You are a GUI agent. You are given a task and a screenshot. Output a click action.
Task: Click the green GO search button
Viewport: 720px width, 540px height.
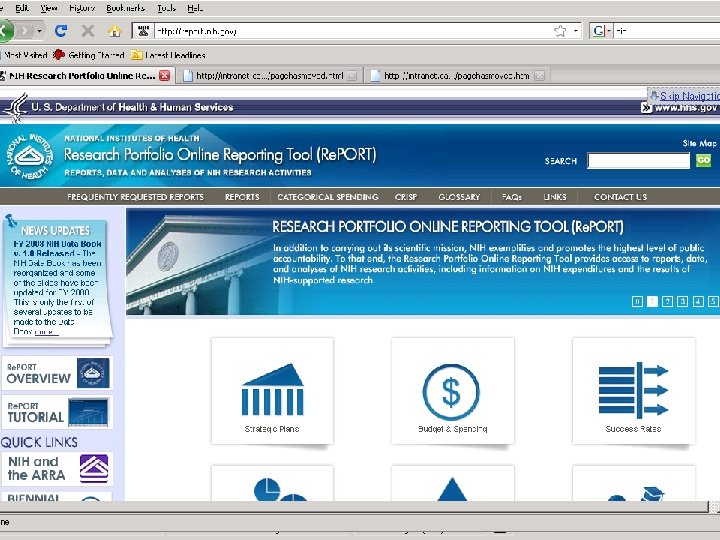[703, 160]
